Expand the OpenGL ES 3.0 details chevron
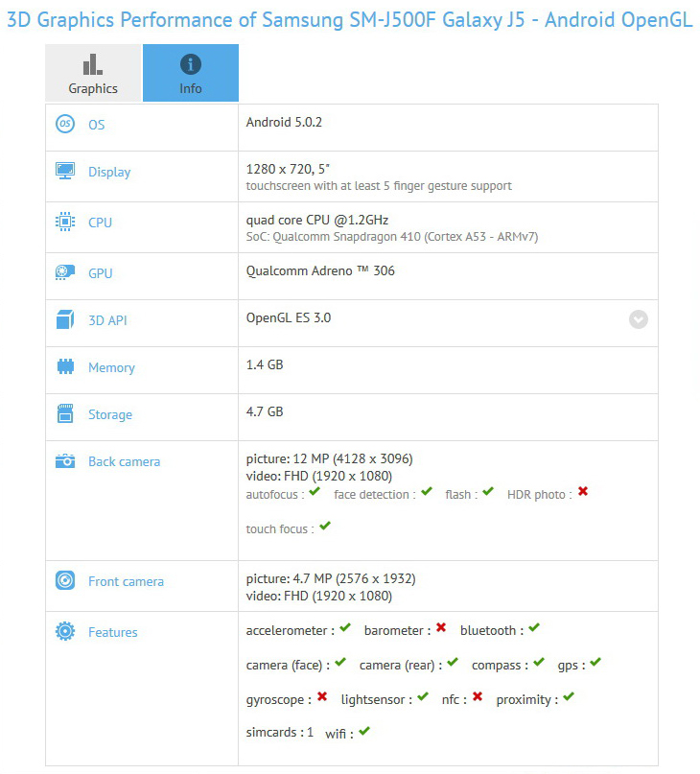700x774 pixels. tap(639, 319)
